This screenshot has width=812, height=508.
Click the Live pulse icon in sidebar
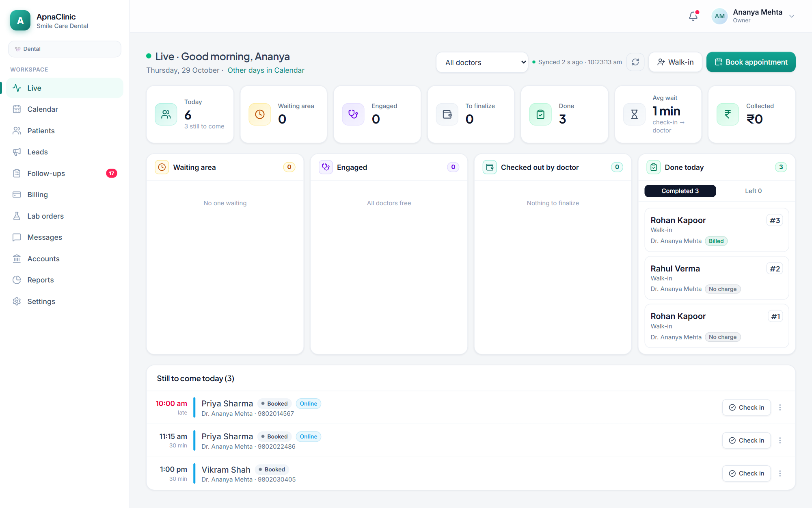[x=17, y=88]
